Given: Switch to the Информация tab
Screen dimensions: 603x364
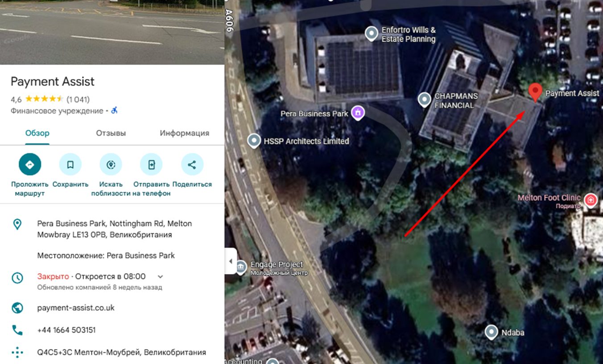Looking at the screenshot, I should (185, 133).
